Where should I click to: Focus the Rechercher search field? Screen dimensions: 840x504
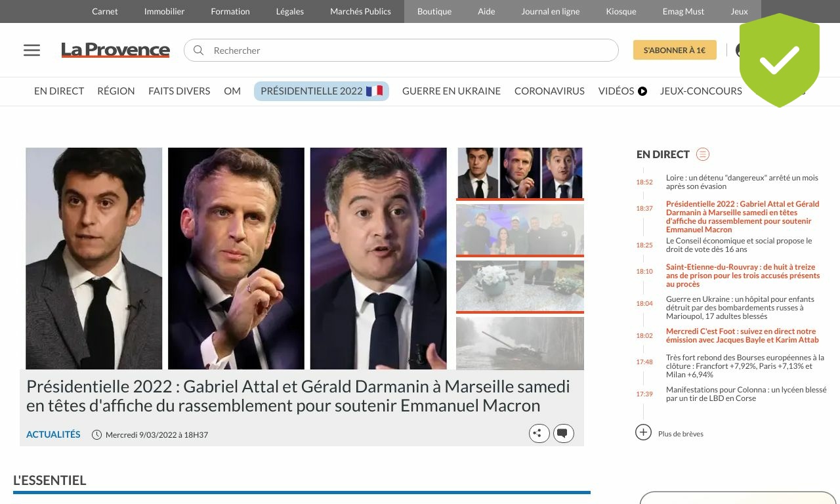tap(401, 51)
